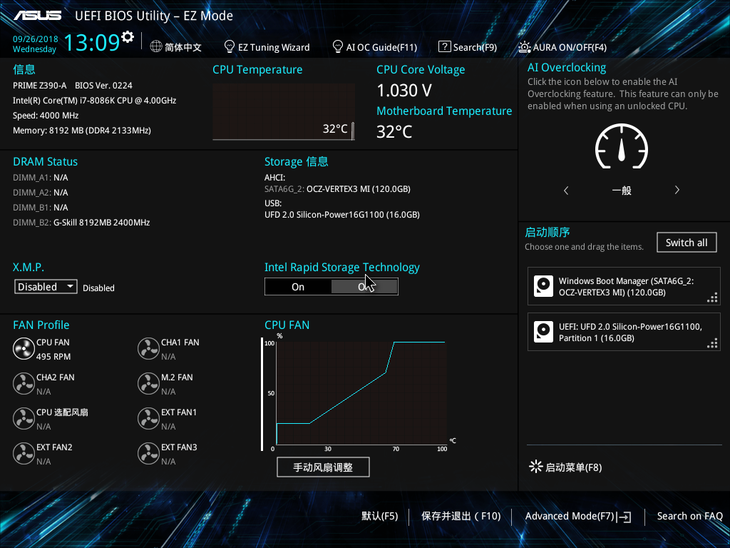Viewport: 730px width, 548px height.
Task: Click the 13:09 clock display
Action: (92, 42)
